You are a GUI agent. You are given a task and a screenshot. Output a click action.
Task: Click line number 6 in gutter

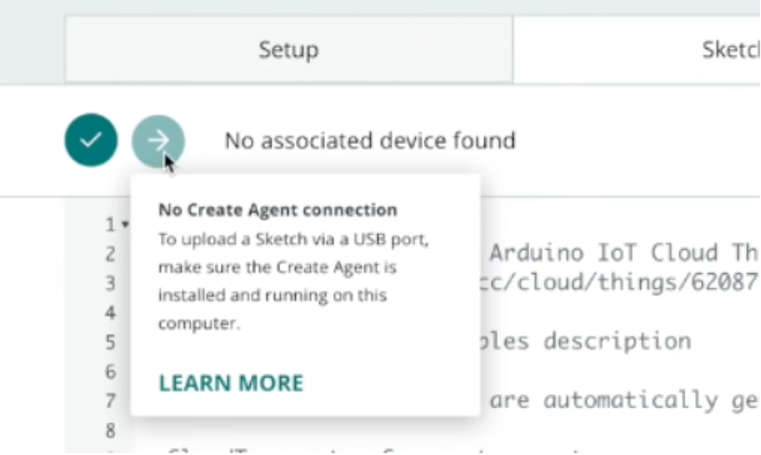pos(110,372)
